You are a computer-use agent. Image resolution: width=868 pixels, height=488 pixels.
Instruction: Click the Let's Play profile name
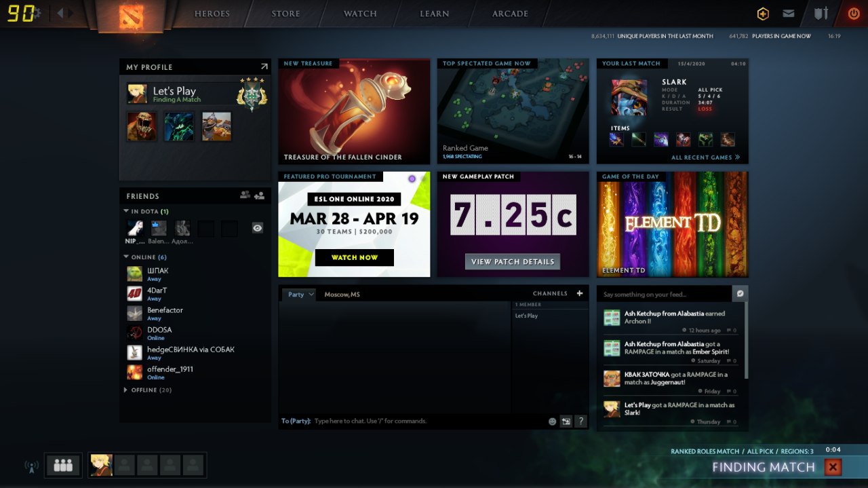pyautogui.click(x=174, y=90)
